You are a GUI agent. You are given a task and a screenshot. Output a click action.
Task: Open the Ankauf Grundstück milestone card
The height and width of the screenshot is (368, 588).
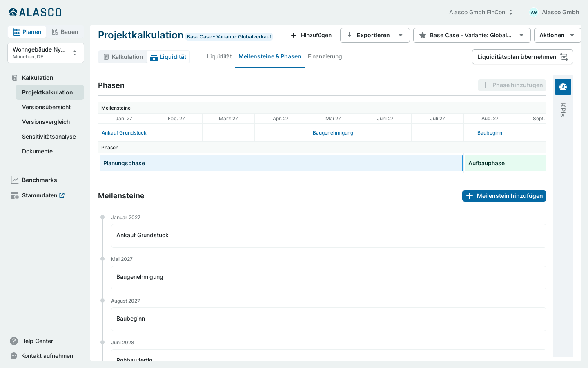(x=329, y=236)
